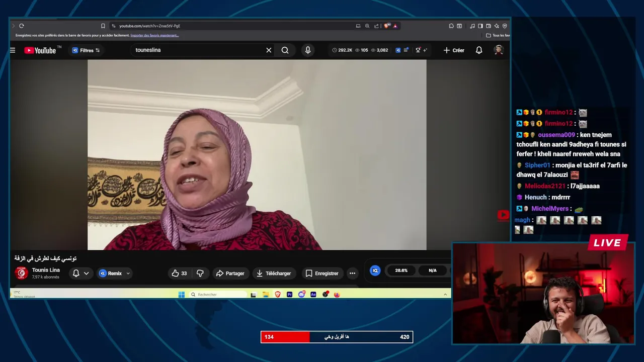
Task: Open the Tous les favoris folder
Action: (x=498, y=35)
